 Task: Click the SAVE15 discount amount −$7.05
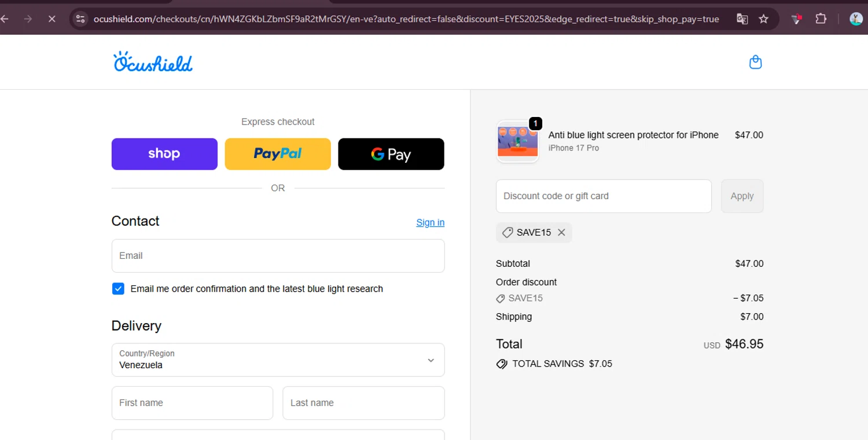[x=748, y=298]
